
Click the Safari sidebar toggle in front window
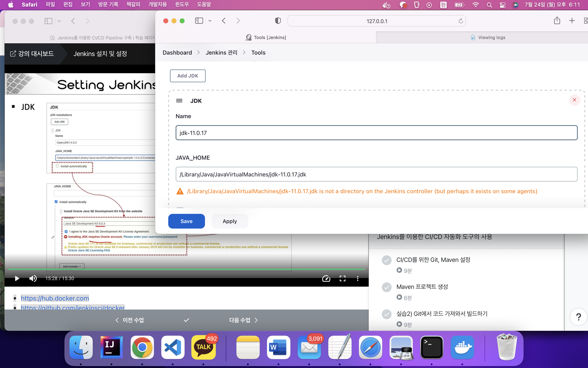click(x=199, y=21)
